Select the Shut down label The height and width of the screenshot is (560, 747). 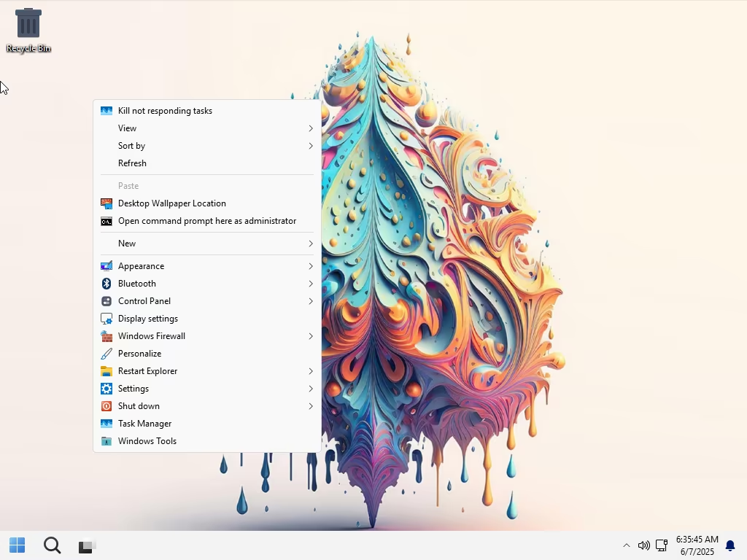tap(139, 406)
